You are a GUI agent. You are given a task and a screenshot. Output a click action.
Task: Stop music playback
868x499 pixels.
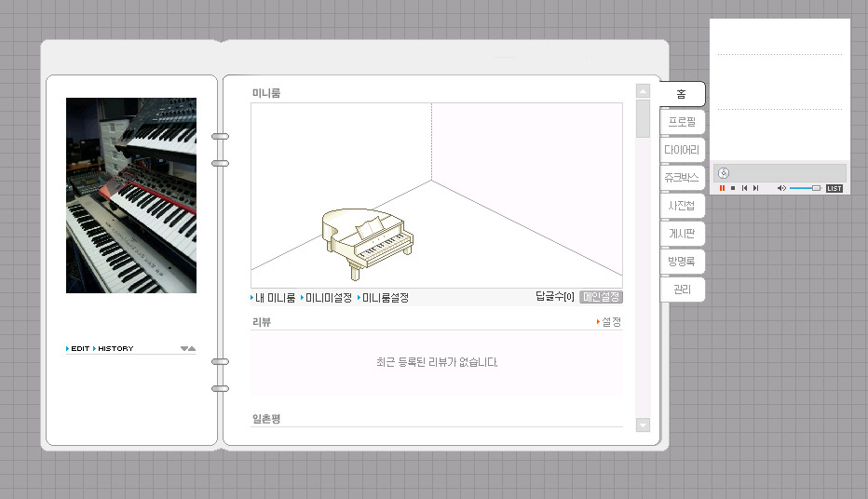click(733, 188)
